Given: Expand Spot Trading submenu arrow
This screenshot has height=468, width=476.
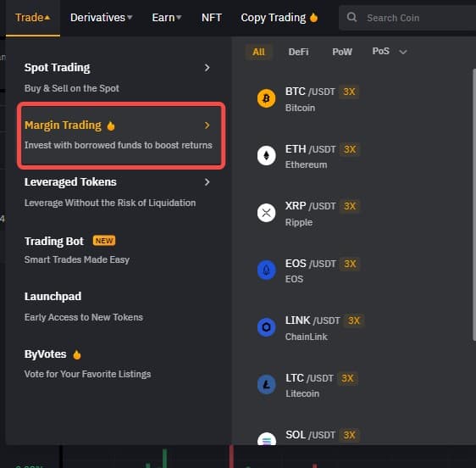Looking at the screenshot, I should (207, 68).
